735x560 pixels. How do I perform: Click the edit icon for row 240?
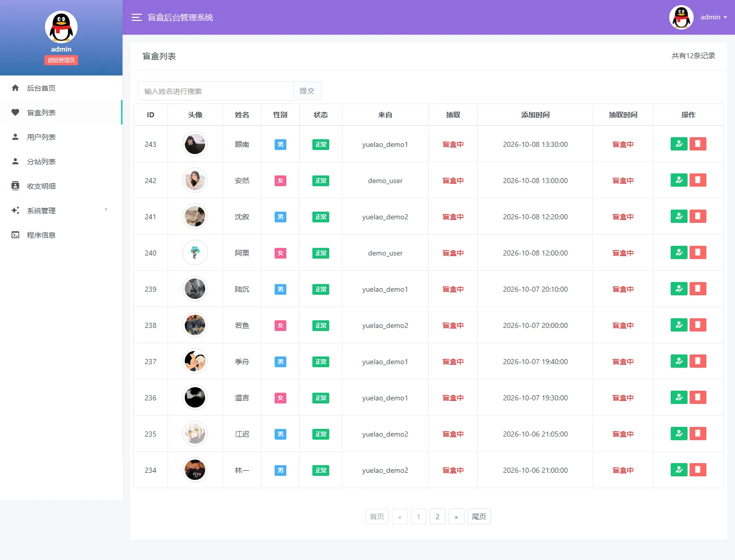coord(679,252)
